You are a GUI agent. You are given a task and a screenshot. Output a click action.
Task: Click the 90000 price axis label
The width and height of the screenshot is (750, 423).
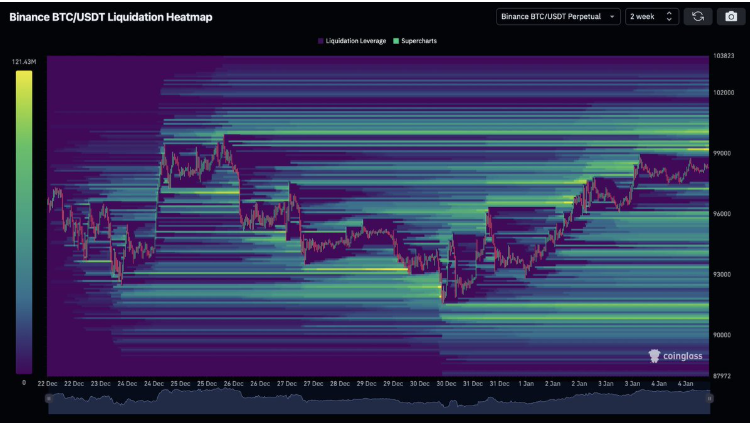[x=722, y=335]
